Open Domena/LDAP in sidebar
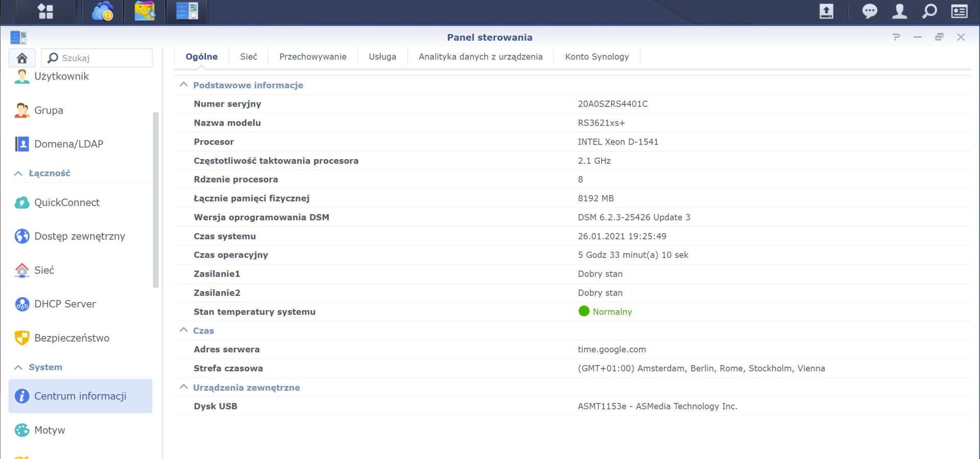 point(68,144)
